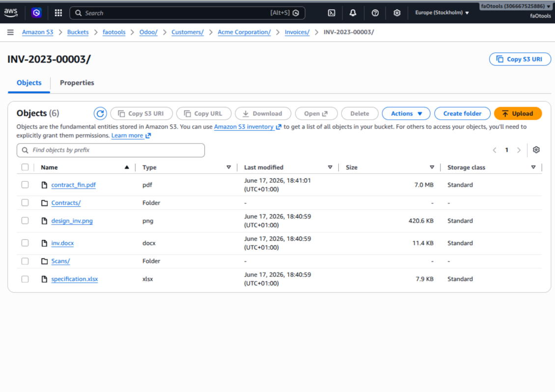Image resolution: width=555 pixels, height=392 pixels.
Task: Select the specification.xlsx checkbox
Action: point(25,279)
